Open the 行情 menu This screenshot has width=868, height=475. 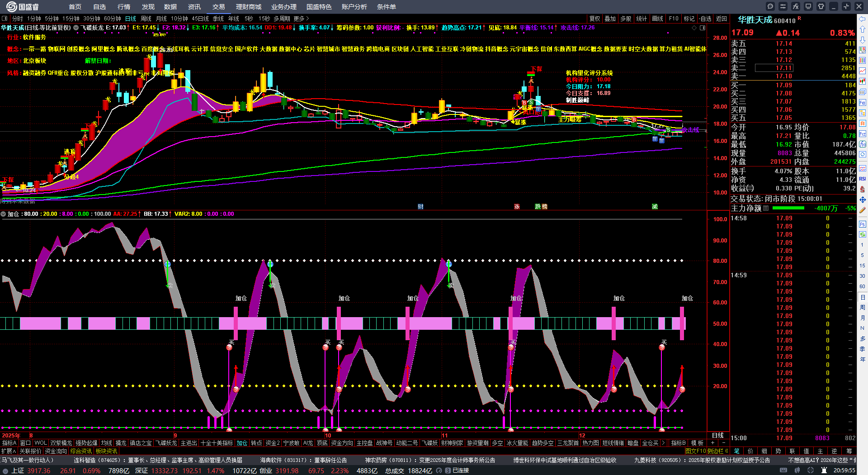[124, 7]
